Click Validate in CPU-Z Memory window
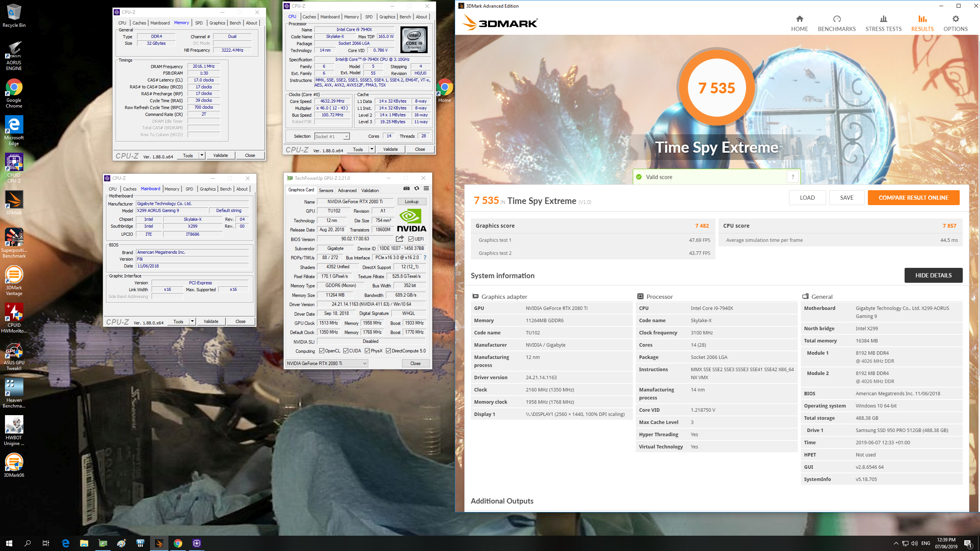 click(x=220, y=155)
